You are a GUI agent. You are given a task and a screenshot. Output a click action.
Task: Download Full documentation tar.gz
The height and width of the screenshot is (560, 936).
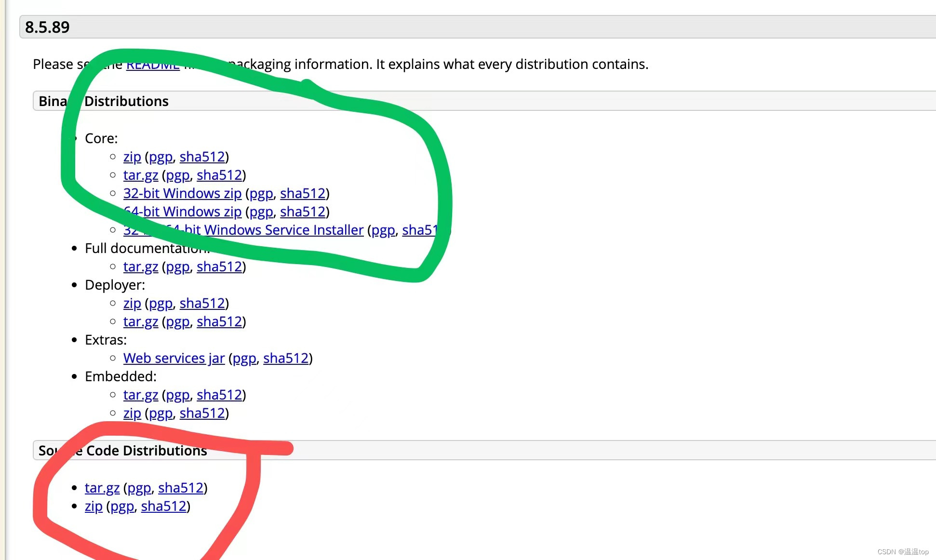pyautogui.click(x=140, y=267)
